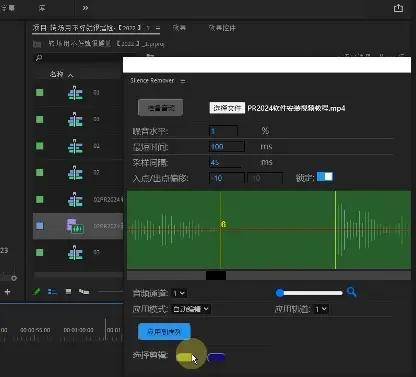416x377 pixels.
Task: Click the project thumbnail zoom slider
Action: pos(110,292)
